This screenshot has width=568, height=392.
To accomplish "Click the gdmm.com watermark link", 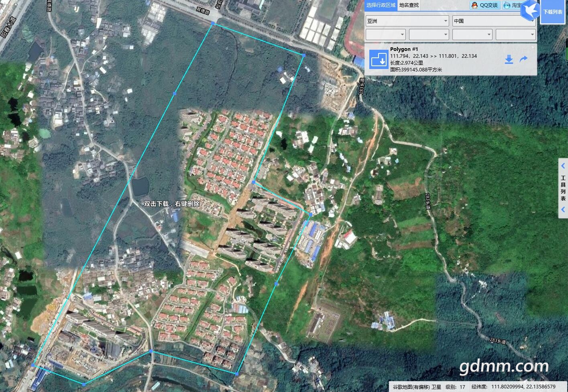I will point(504,366).
